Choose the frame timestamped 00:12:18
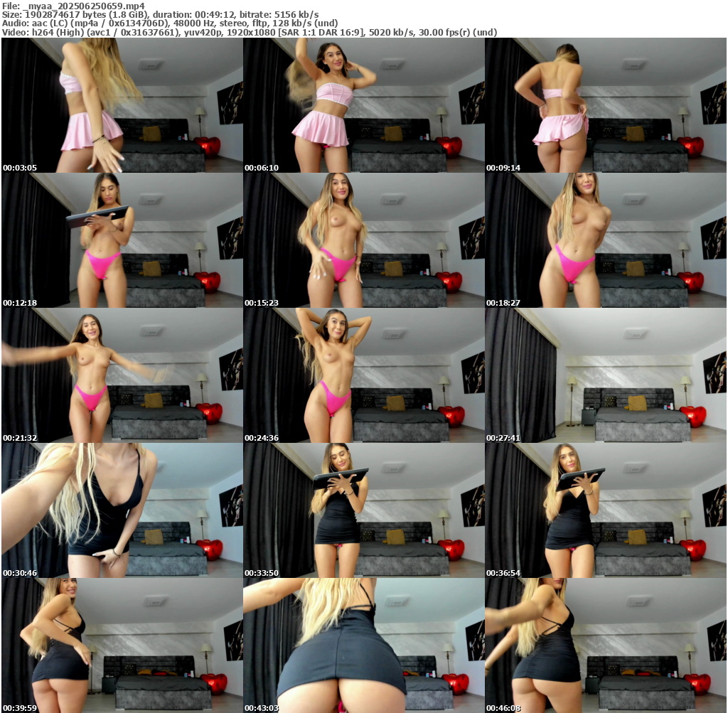Viewport: 728px width, 713px height. pyautogui.click(x=122, y=240)
